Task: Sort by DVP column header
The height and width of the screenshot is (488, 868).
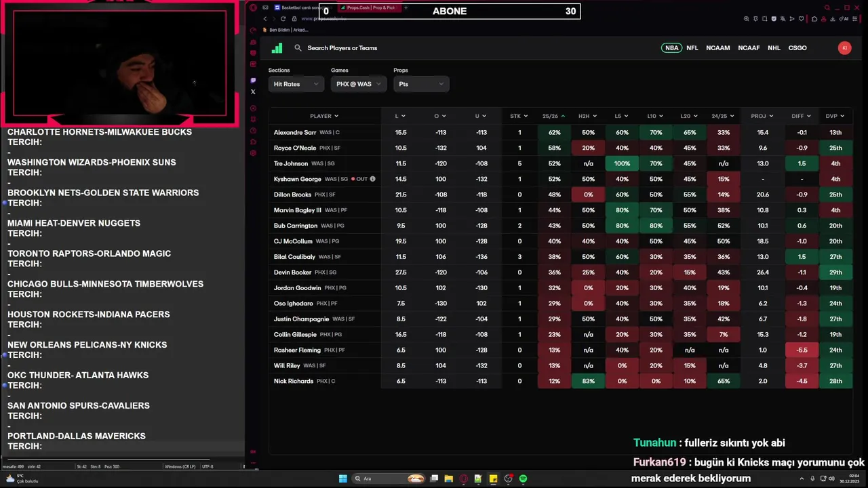Action: (835, 116)
